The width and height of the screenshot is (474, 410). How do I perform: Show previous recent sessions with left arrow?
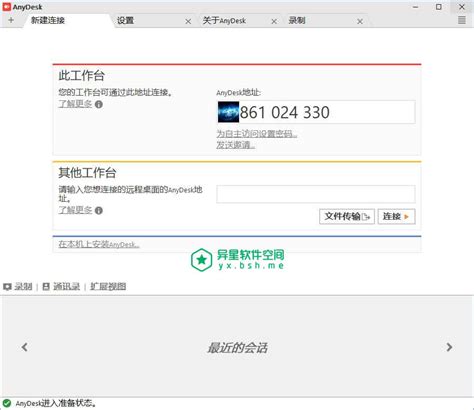click(25, 347)
